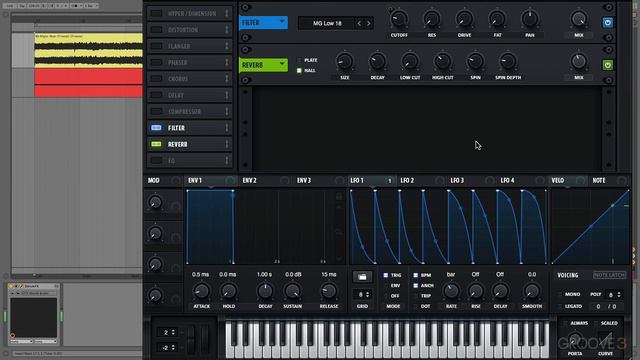Select the Hall reverb checkbox
Image resolution: width=640 pixels, height=360 pixels.
[x=299, y=71]
